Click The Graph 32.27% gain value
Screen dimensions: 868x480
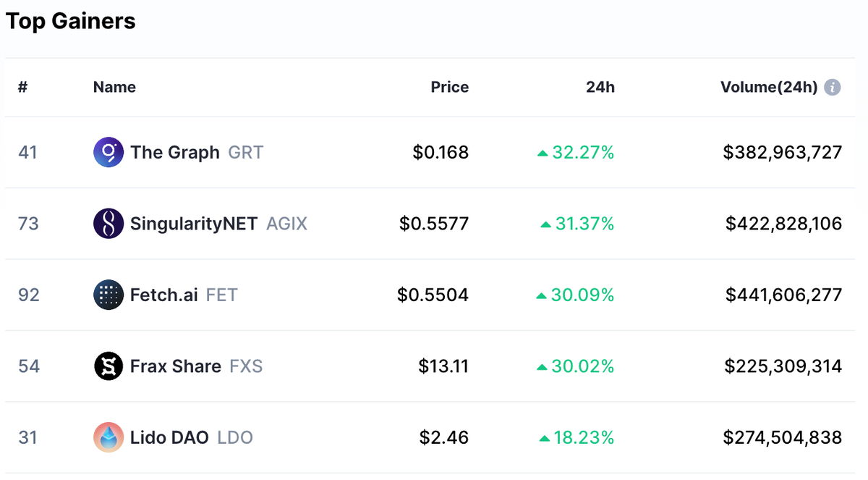582,153
